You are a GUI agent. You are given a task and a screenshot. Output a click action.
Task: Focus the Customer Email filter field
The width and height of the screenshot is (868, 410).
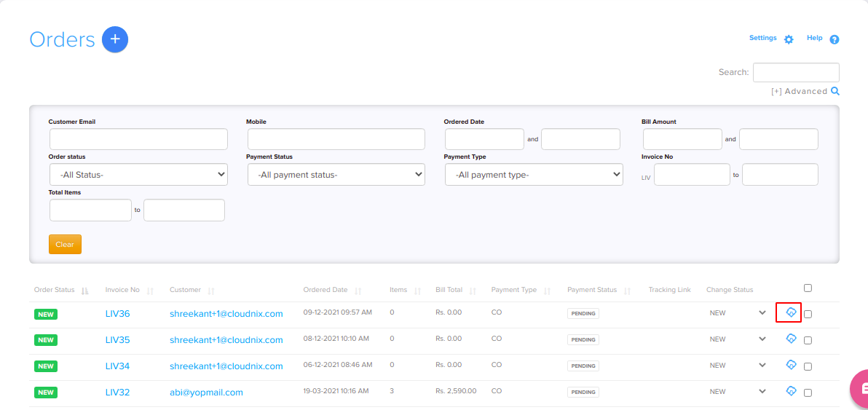click(138, 139)
